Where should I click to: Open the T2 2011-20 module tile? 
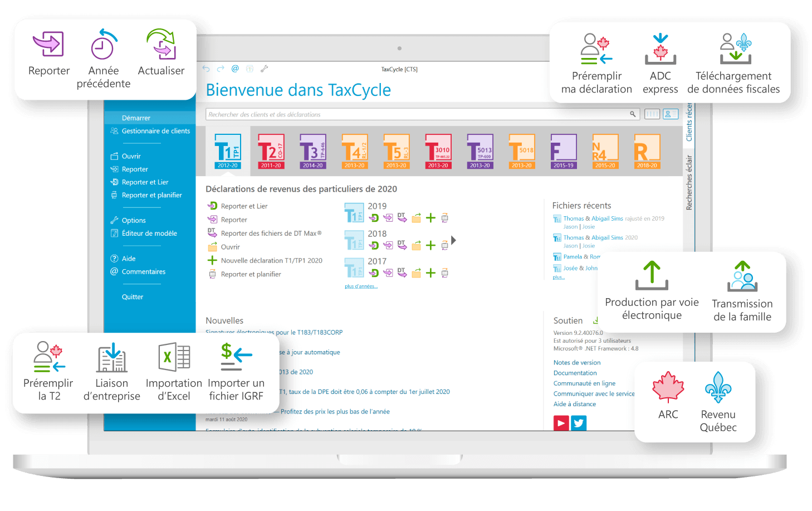[x=271, y=150]
